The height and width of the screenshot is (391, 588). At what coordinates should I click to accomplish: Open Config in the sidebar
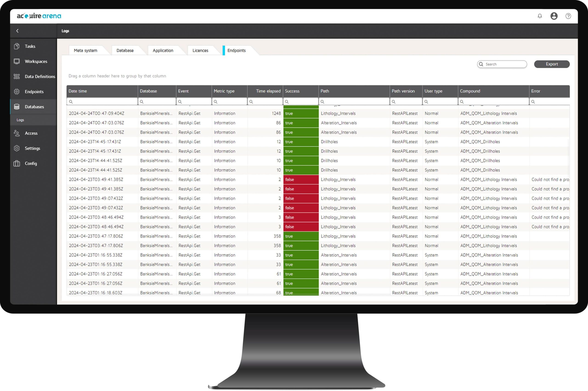coord(31,163)
